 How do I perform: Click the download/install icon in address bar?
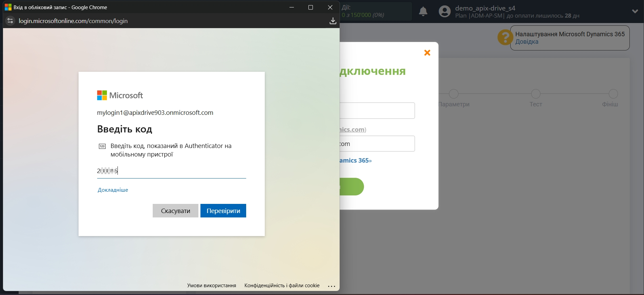coord(333,21)
